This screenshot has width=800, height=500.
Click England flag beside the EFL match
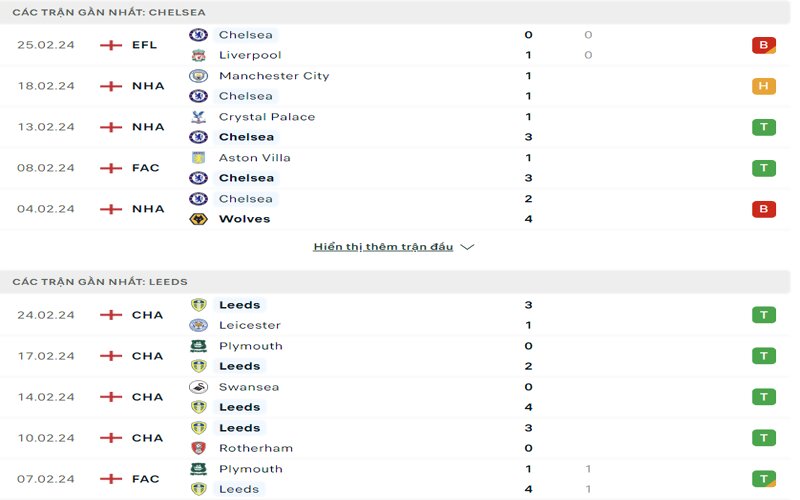pos(111,45)
